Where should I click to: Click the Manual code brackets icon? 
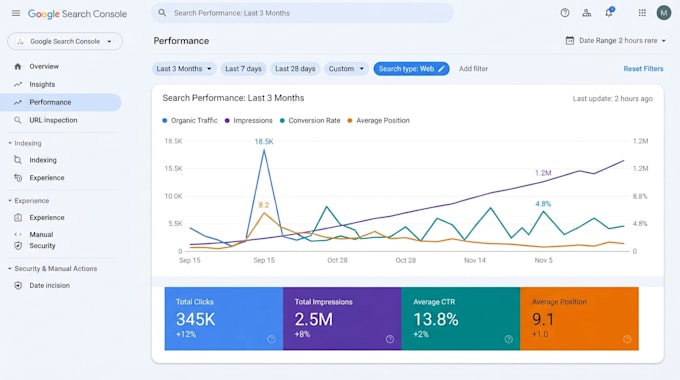18,234
